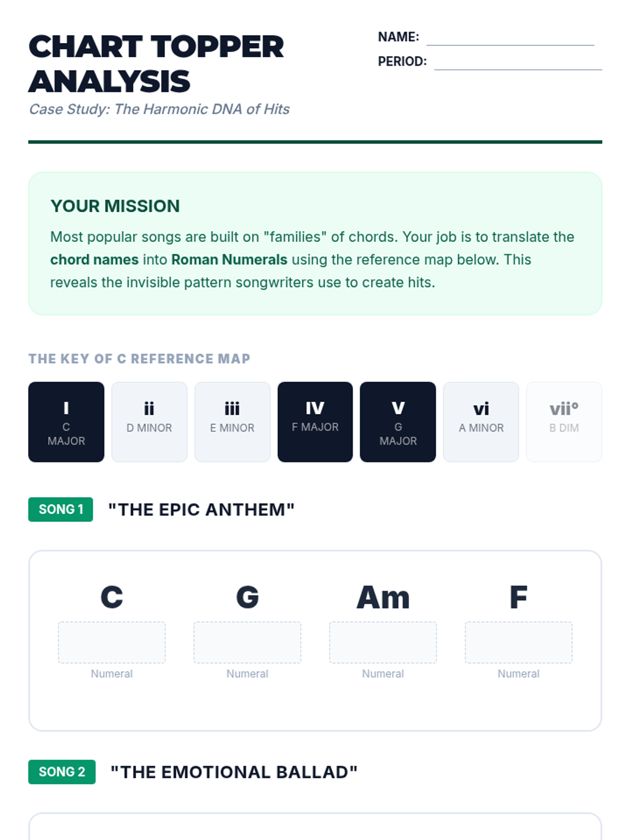Image resolution: width=630 pixels, height=840 pixels.
Task: Click the numeral box under chord F
Action: (519, 643)
